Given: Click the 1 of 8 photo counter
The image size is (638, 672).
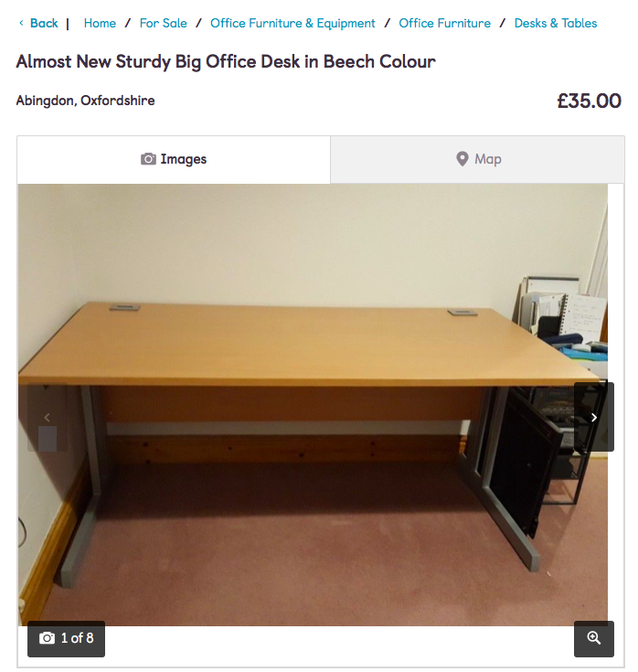Looking at the screenshot, I should 66,638.
